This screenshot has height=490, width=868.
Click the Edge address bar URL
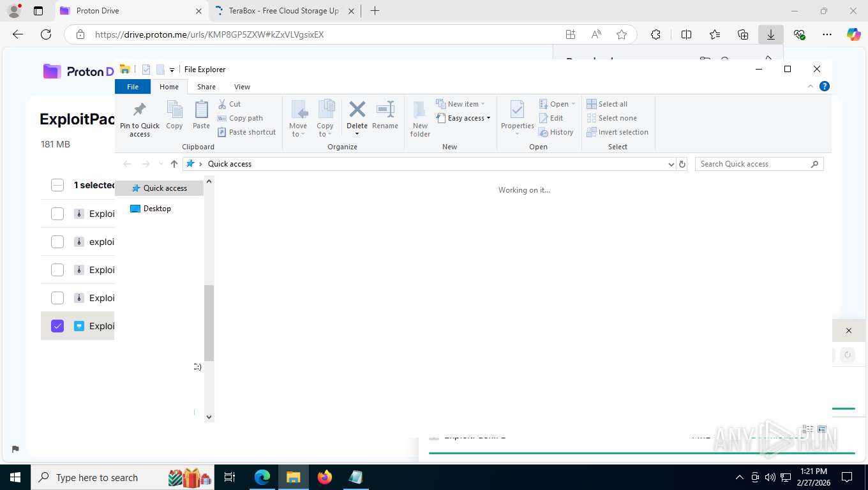coord(209,34)
